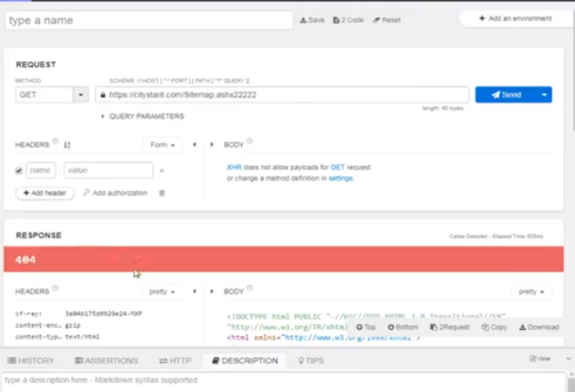
Task: Expand request body panel right arrow
Action: click(x=212, y=145)
